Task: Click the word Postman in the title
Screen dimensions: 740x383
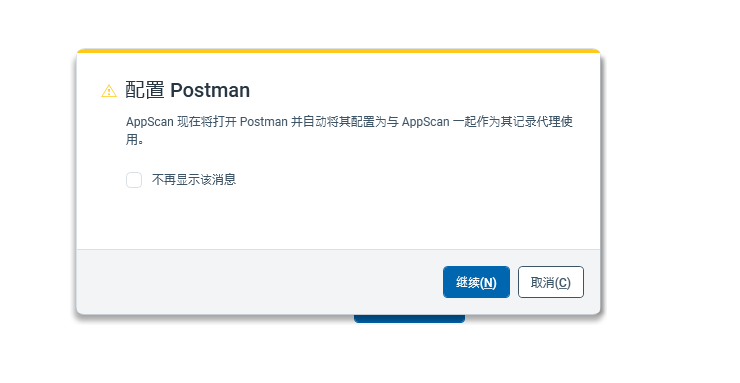Action: coord(210,90)
